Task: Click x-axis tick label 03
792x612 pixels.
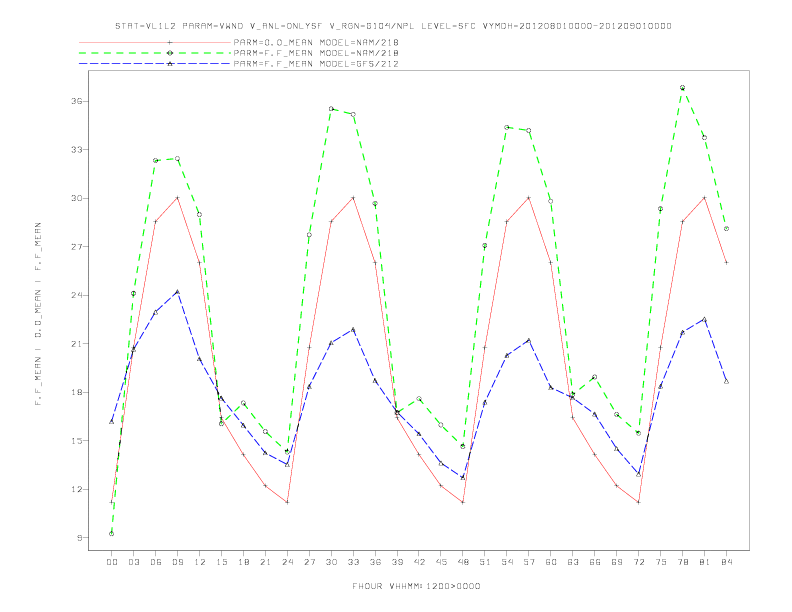Action: point(133,562)
